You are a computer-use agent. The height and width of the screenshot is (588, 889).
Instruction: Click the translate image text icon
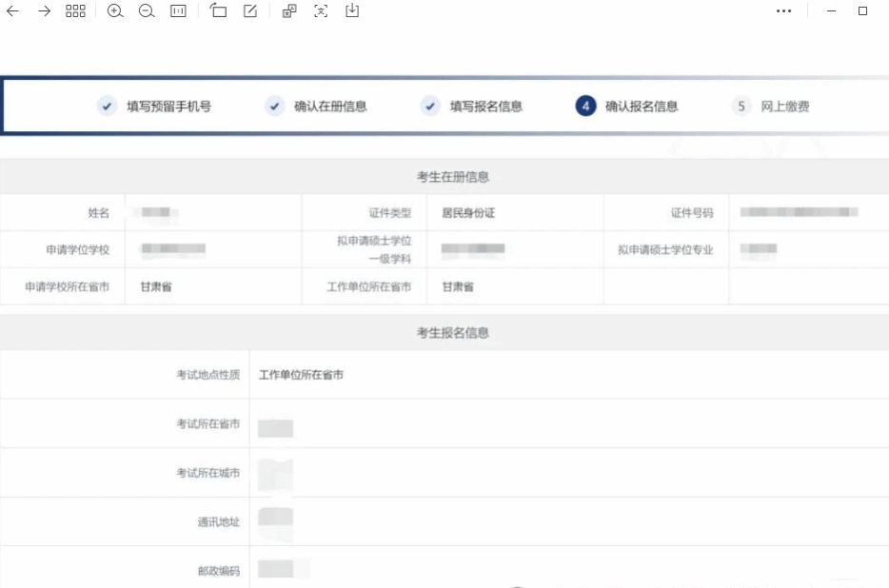(x=289, y=11)
